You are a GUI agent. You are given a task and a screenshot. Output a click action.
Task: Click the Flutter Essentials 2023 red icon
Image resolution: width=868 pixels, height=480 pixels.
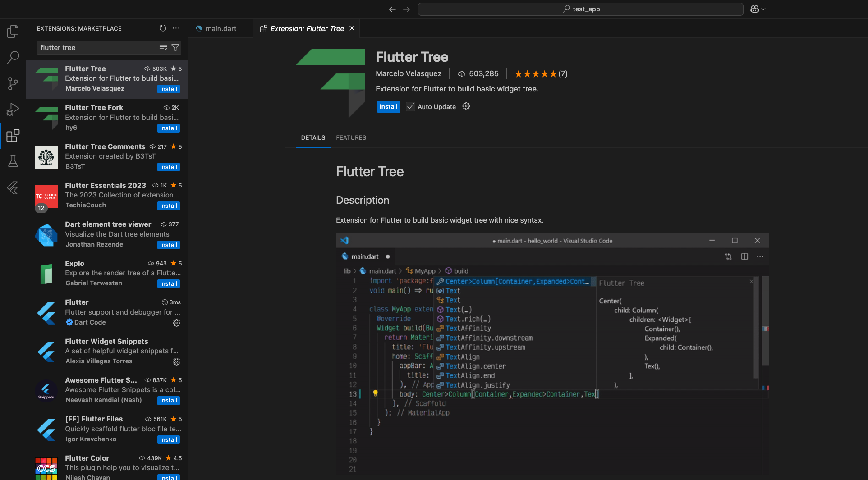46,197
